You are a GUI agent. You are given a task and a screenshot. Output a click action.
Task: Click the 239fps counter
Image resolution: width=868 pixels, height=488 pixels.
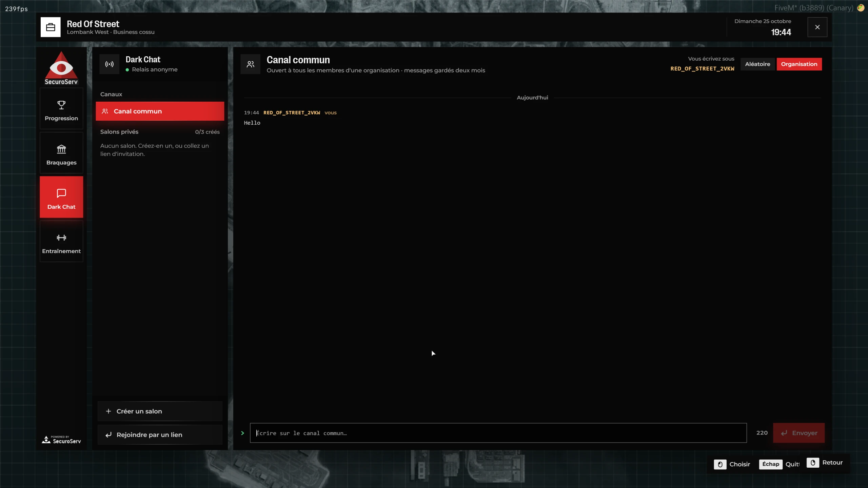(16, 9)
